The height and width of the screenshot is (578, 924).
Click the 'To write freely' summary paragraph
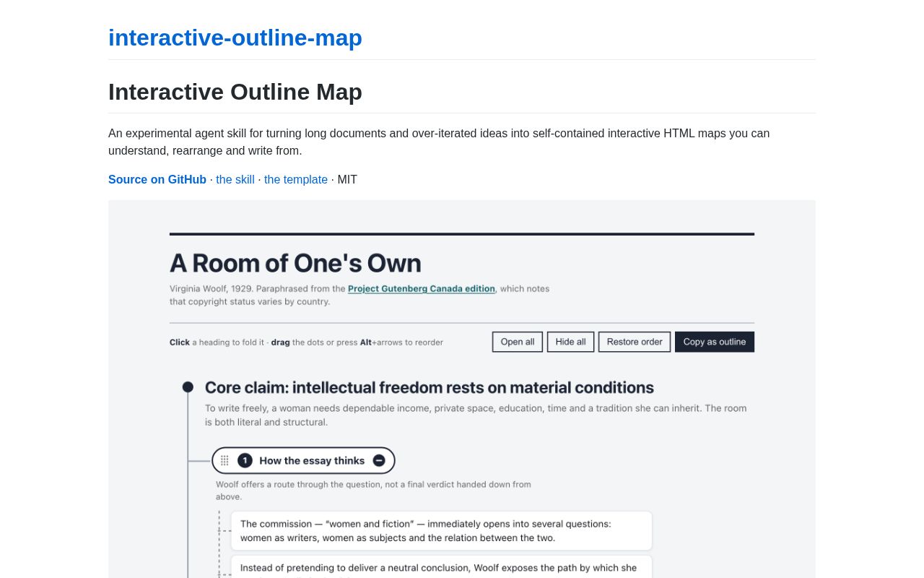click(476, 415)
